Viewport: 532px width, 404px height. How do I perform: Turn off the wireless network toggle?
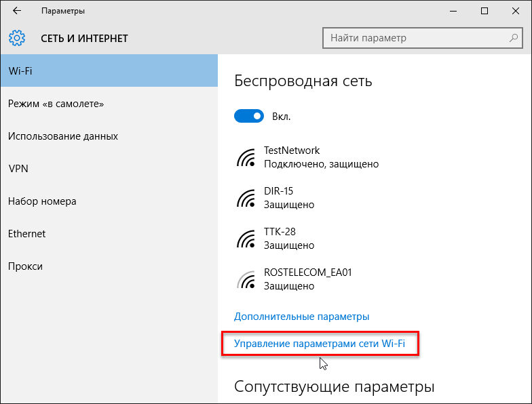pyautogui.click(x=248, y=117)
